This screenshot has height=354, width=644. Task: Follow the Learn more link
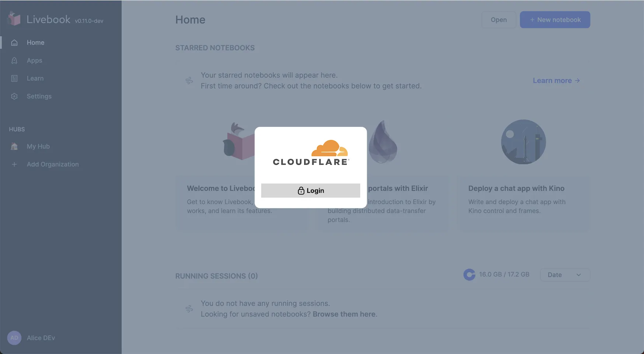[x=556, y=80]
